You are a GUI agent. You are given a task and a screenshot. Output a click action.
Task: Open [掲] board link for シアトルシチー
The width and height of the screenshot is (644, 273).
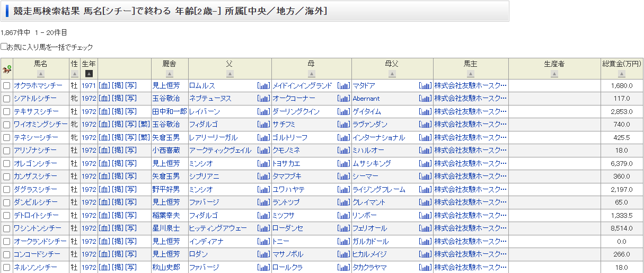click(x=118, y=99)
